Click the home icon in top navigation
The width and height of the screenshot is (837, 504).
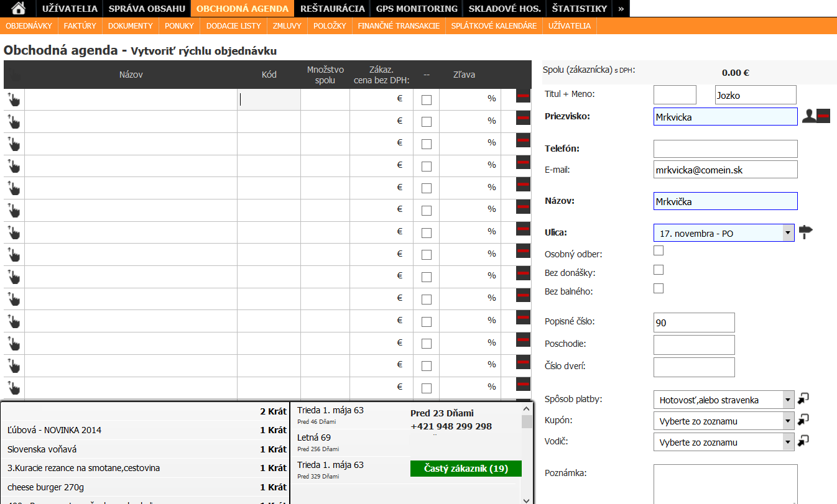19,9
